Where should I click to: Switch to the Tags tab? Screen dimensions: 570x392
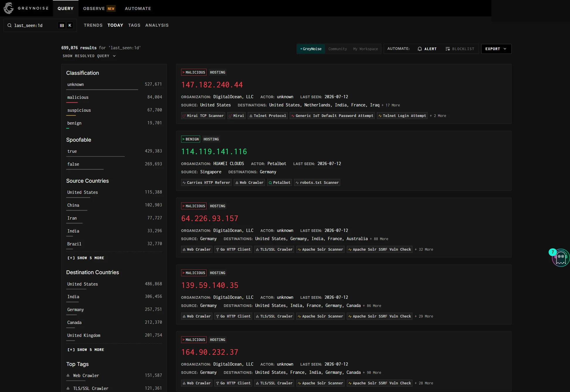pyautogui.click(x=134, y=25)
